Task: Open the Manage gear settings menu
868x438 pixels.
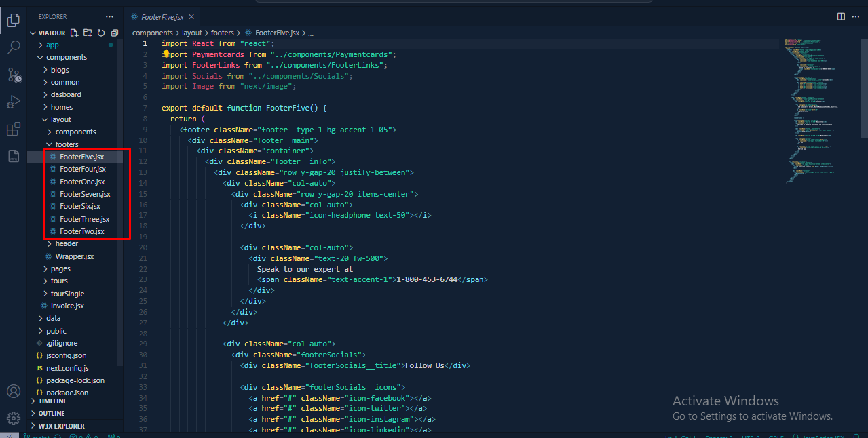Action: (14, 418)
